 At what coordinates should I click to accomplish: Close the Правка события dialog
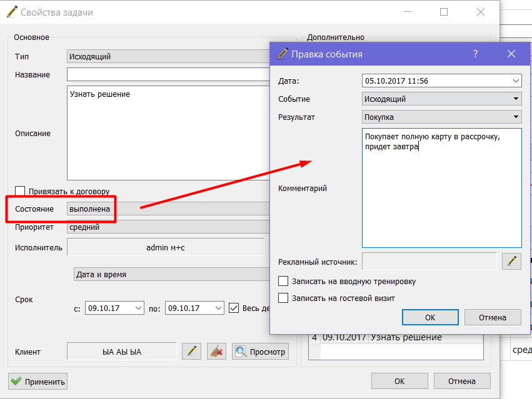511,54
